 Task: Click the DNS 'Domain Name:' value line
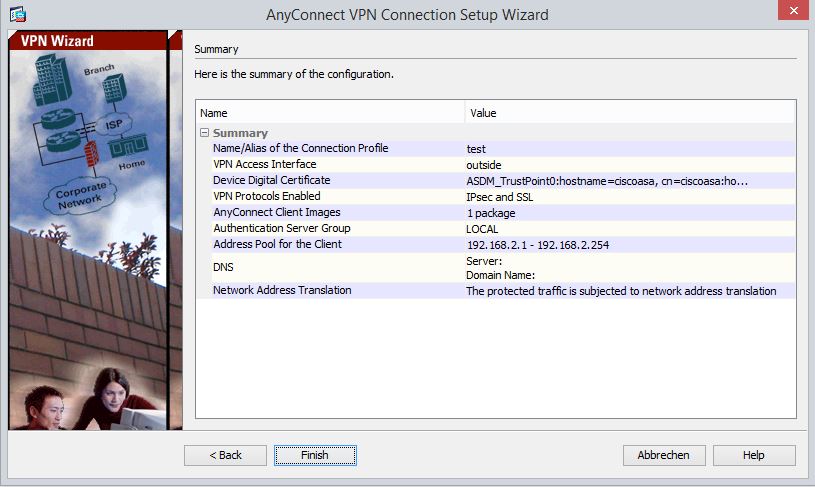[x=500, y=275]
